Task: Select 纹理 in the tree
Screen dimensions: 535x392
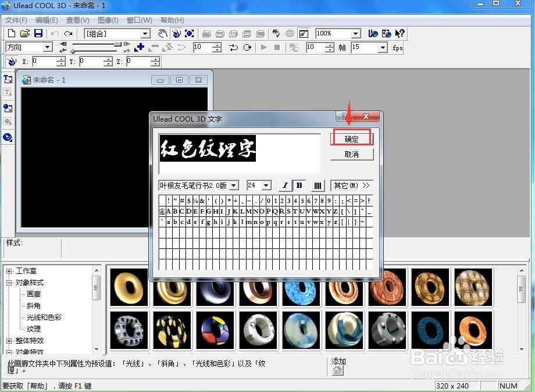Action: 34,329
